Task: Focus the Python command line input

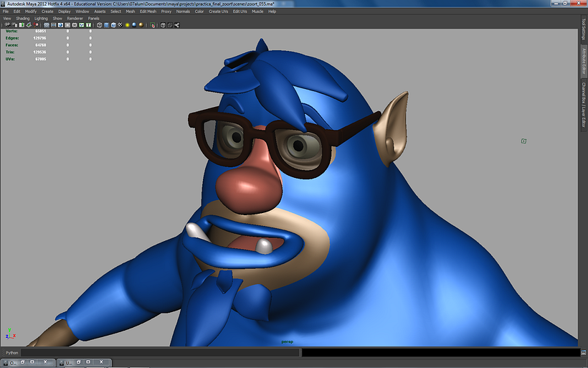Action: click(160, 353)
